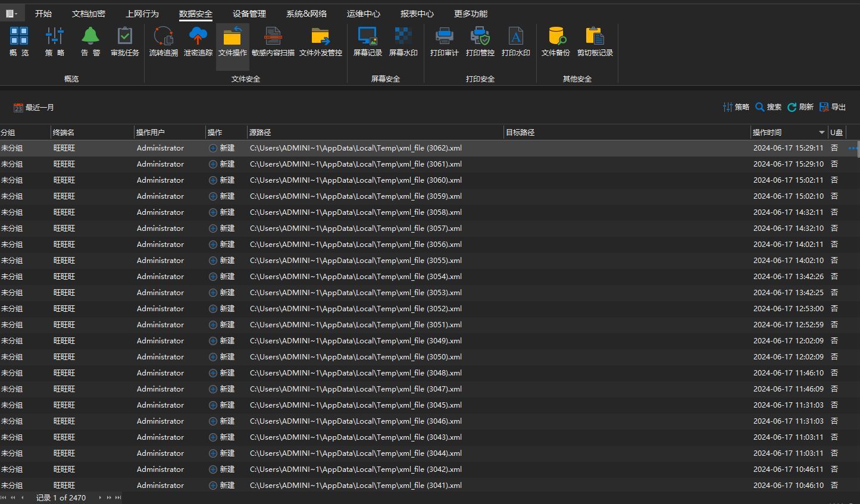Select row with xml_file (3057).xml
Screen dimensions: 860x504
pyautogui.click(x=429, y=228)
